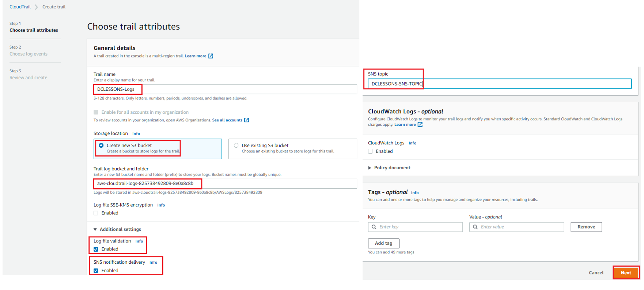Open the See all accounts link
Viewport: 644px width, 290px height.
click(227, 120)
